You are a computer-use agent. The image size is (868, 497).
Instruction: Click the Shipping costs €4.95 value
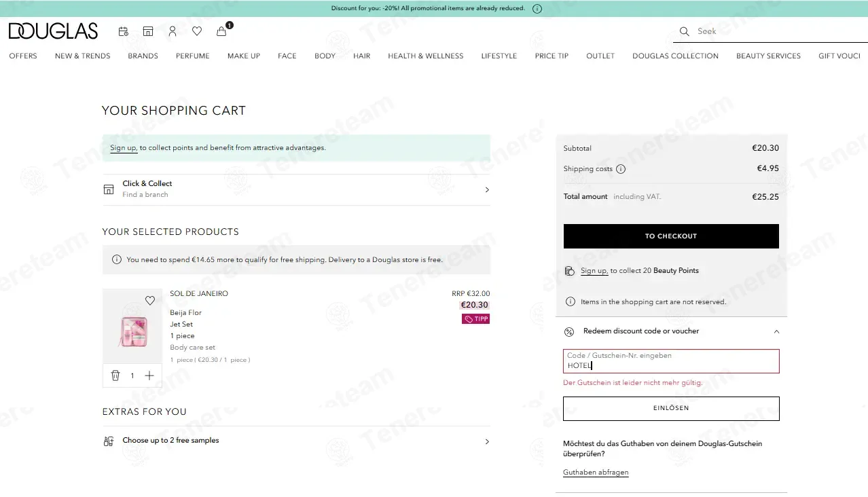(x=768, y=168)
